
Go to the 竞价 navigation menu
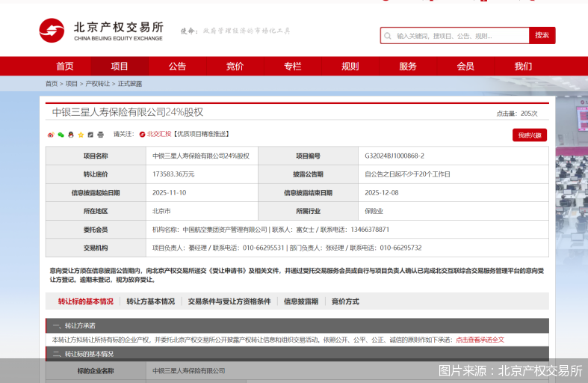235,66
